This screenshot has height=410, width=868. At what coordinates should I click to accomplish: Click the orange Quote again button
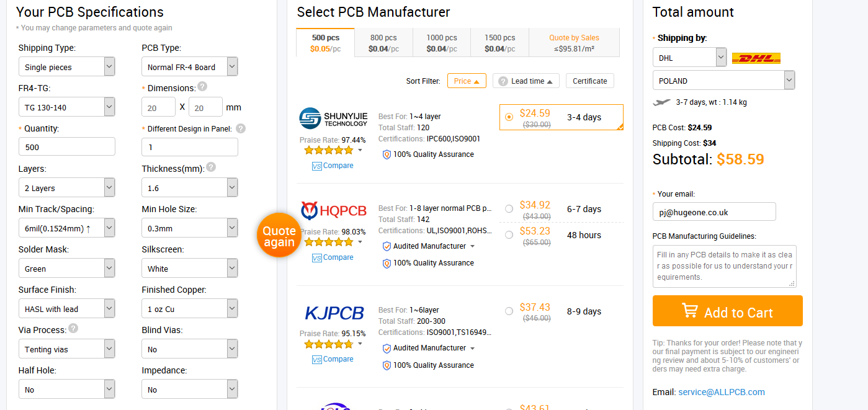tap(279, 236)
